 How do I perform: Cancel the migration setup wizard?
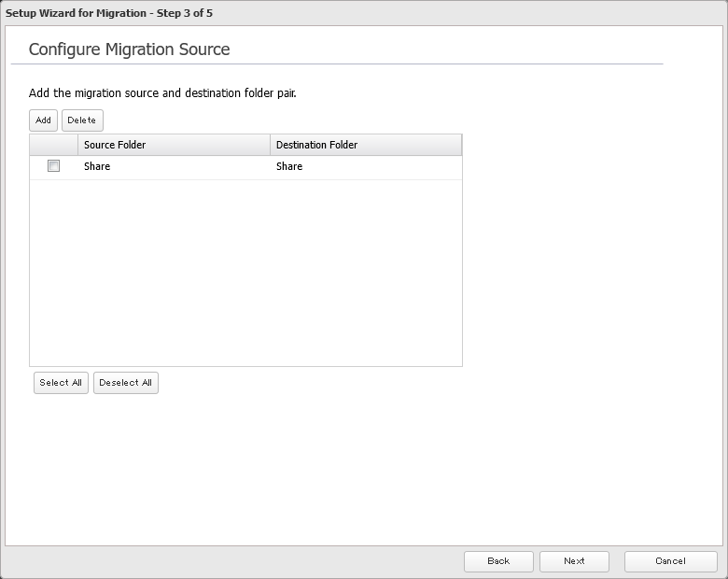(671, 561)
